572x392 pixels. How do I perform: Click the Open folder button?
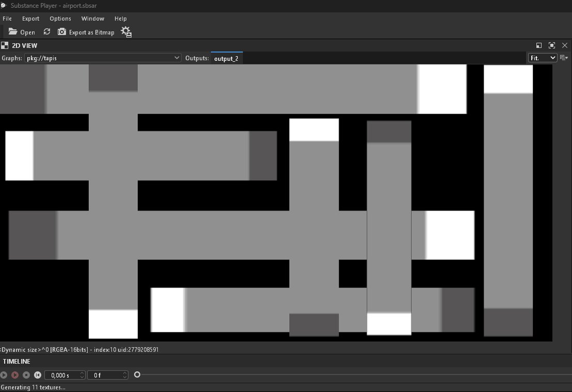(x=22, y=32)
